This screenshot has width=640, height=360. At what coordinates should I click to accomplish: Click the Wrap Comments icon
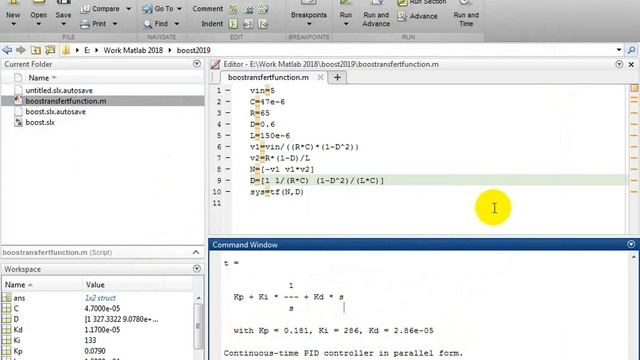(263, 9)
